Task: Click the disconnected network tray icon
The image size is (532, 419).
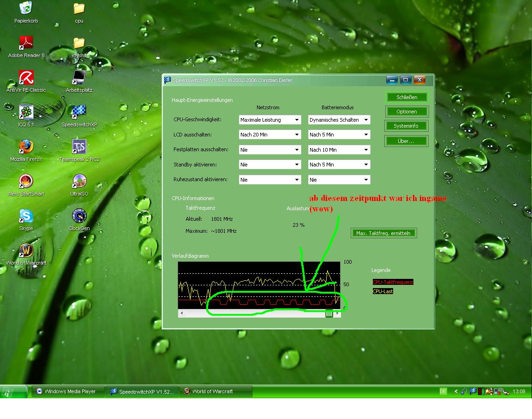Action: pos(498,391)
